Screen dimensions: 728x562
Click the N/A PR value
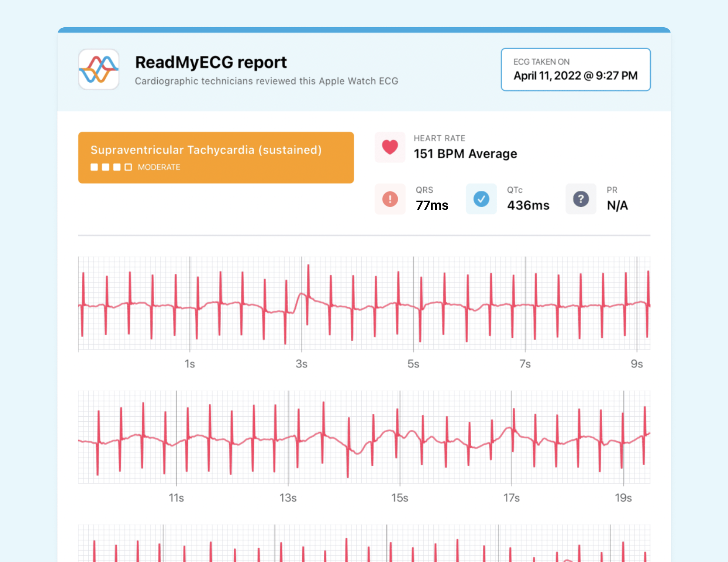tap(617, 205)
